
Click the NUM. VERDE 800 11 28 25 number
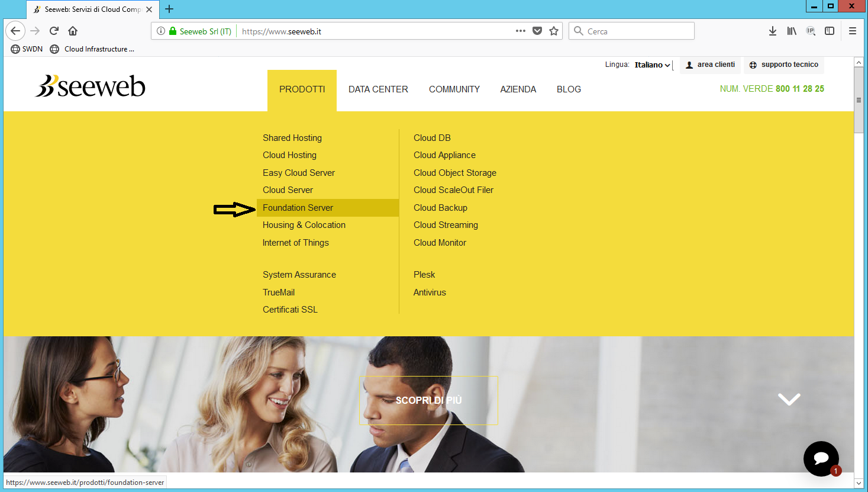point(772,89)
